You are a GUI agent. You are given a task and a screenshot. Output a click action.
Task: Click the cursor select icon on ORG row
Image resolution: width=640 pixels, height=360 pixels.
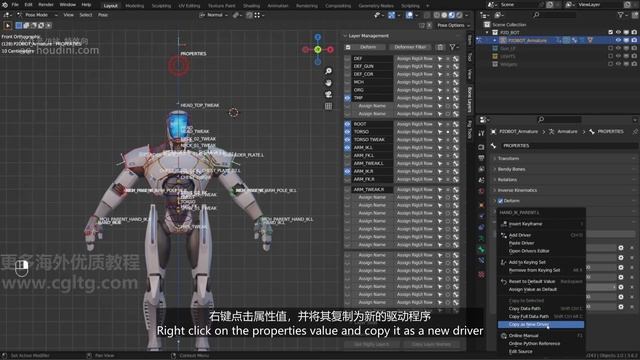[x=440, y=90]
